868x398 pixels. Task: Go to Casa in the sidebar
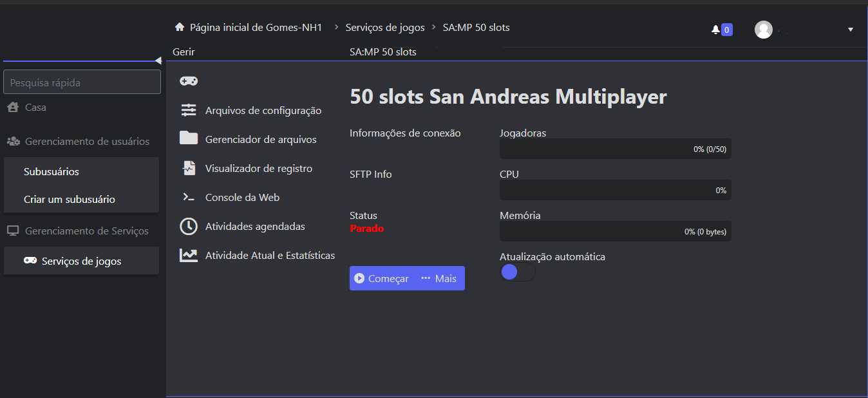pyautogui.click(x=35, y=108)
